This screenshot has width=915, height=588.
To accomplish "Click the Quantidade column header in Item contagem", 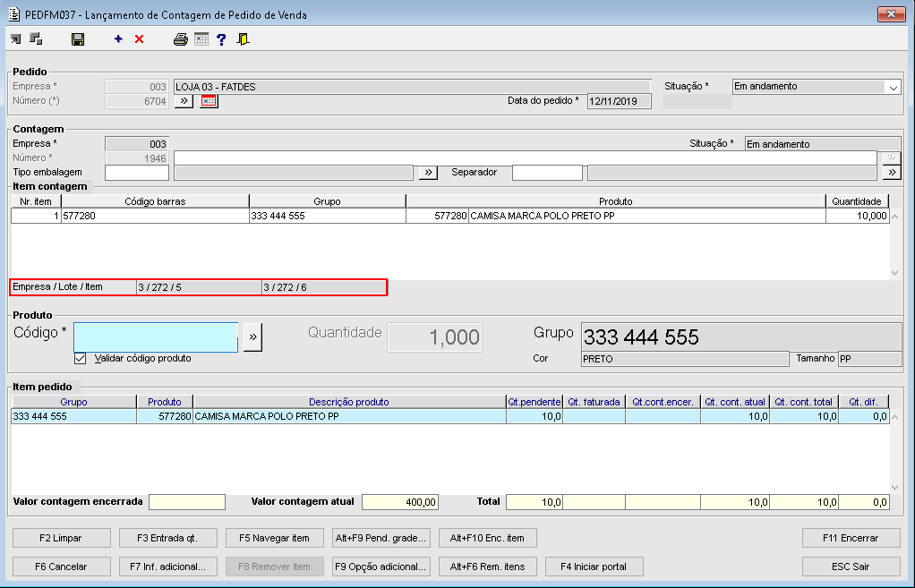I will (857, 201).
